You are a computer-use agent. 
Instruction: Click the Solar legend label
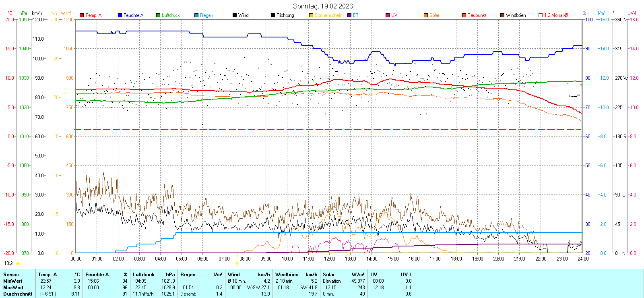tap(434, 15)
